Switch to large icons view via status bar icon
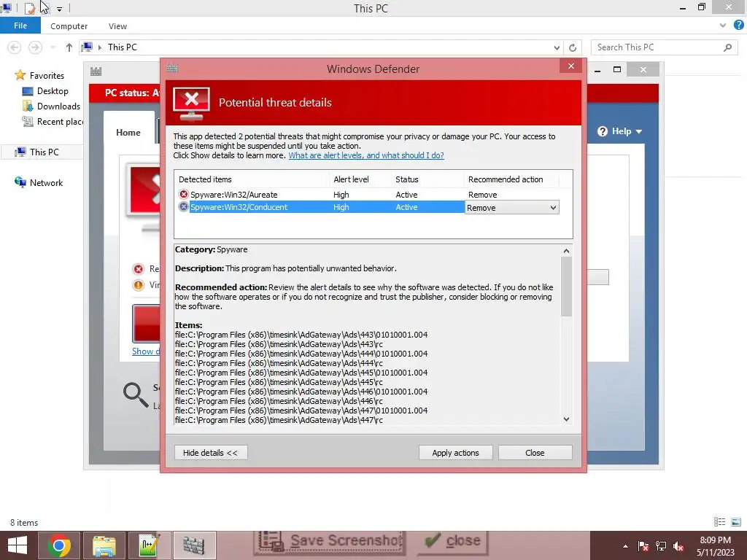The width and height of the screenshot is (747, 560). tap(735, 522)
